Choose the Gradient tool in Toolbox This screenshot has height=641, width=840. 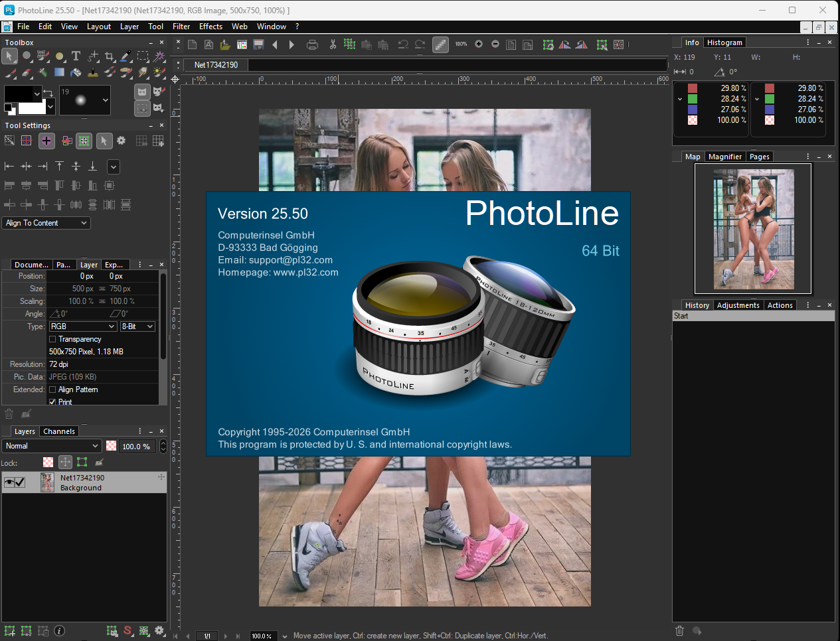tap(59, 72)
